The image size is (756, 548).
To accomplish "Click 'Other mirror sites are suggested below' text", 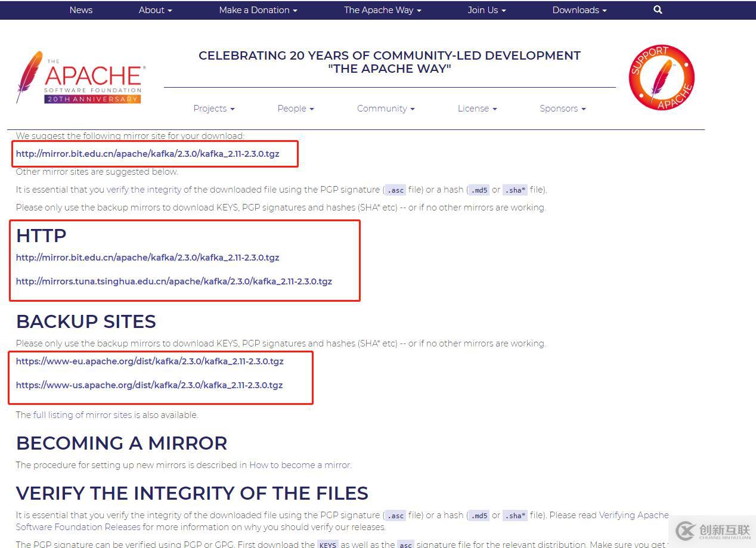I will click(97, 172).
